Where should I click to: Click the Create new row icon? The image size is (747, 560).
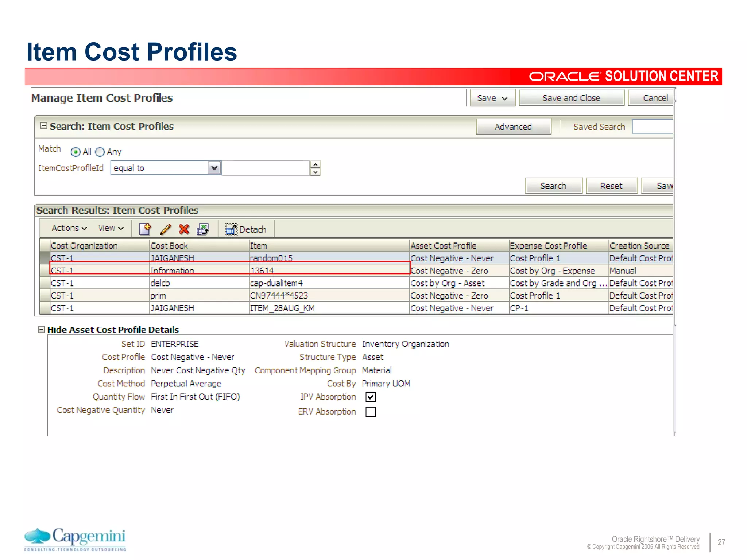pyautogui.click(x=145, y=229)
